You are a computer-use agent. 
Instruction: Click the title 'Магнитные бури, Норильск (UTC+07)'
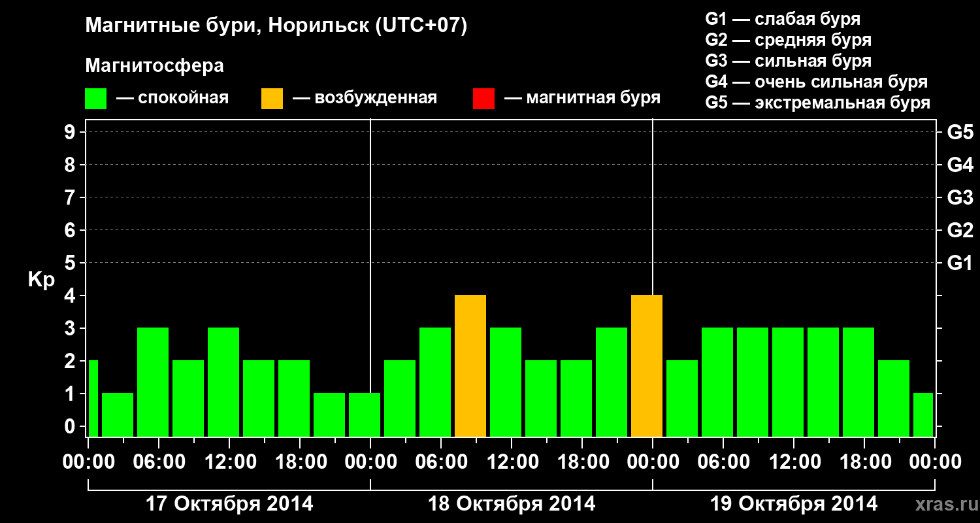(276, 26)
